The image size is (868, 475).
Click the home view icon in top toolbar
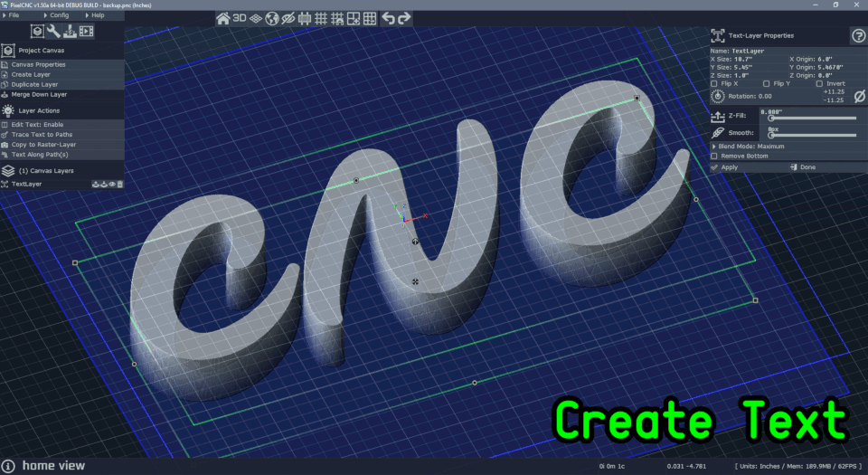[x=223, y=18]
